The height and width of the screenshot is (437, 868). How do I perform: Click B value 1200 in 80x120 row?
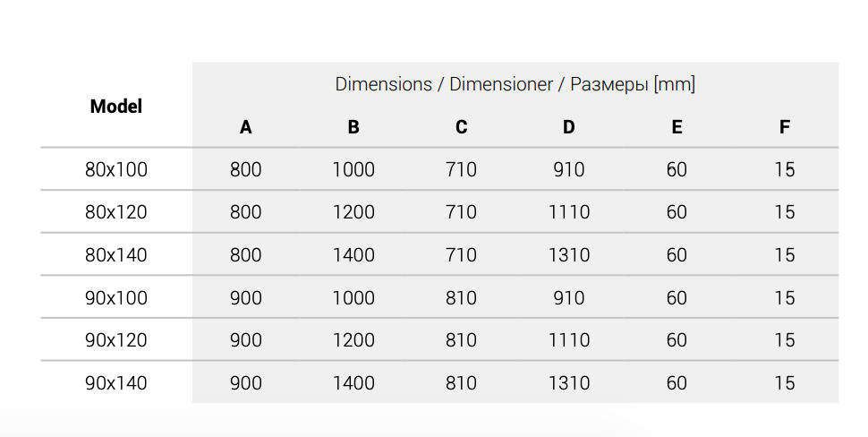[353, 212]
